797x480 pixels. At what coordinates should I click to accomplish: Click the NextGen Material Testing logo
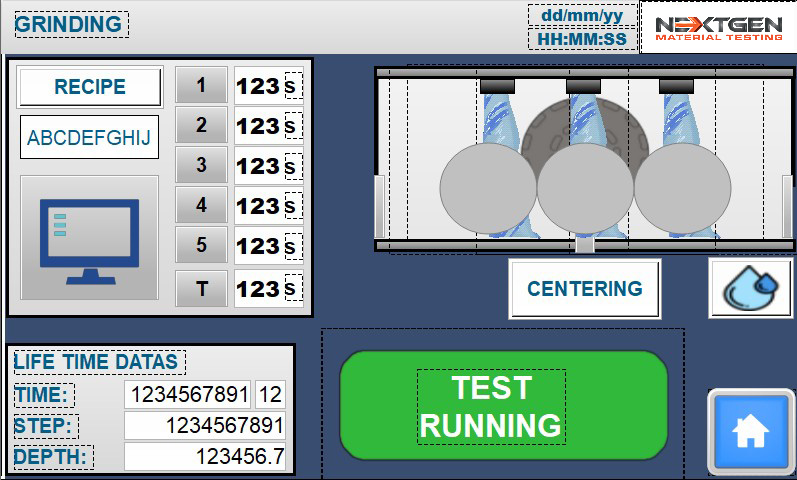click(x=718, y=27)
